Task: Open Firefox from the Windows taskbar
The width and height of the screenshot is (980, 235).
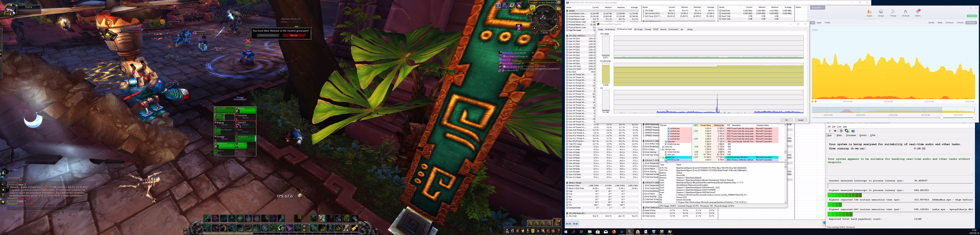Action: (x=614, y=232)
